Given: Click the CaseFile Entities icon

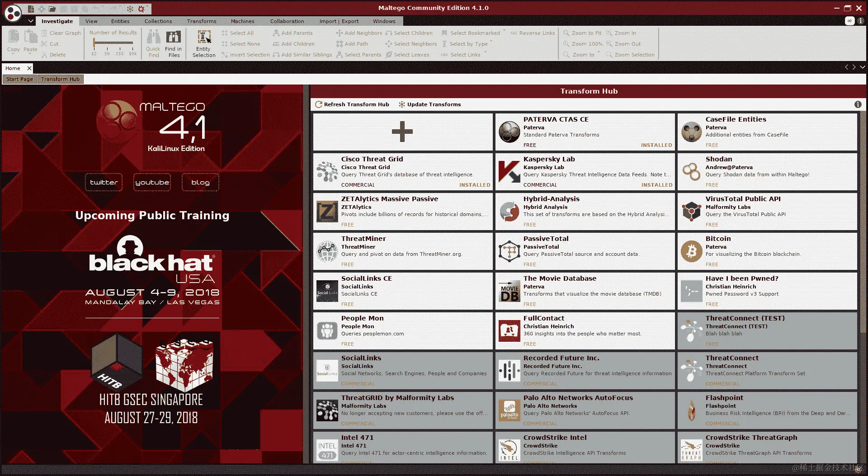Looking at the screenshot, I should pos(692,132).
